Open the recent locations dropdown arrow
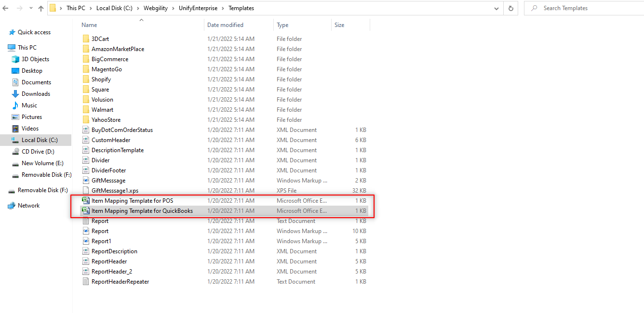This screenshot has height=313, width=644. 30,9
